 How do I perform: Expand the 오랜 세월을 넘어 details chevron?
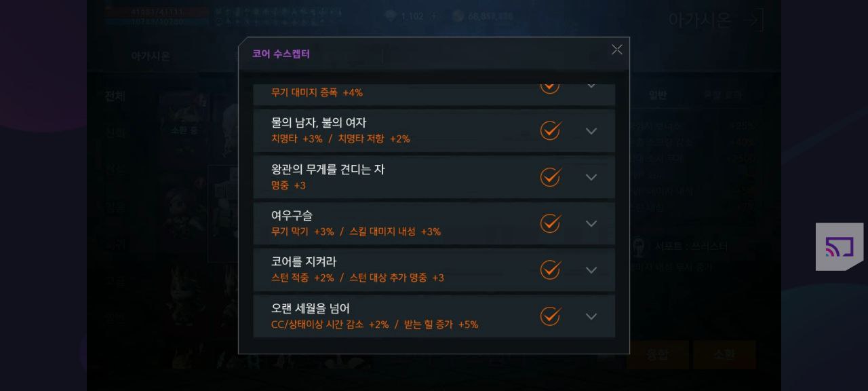pyautogui.click(x=591, y=316)
